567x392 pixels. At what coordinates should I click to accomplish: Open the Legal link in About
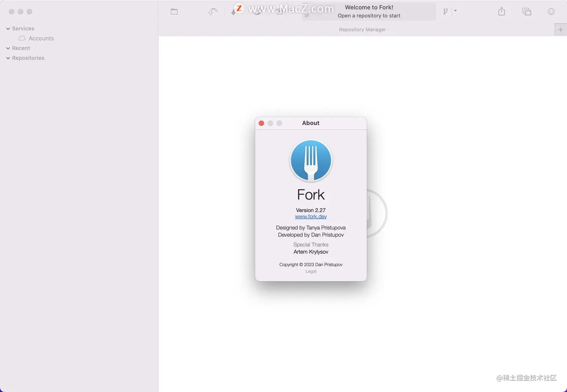[x=311, y=271]
